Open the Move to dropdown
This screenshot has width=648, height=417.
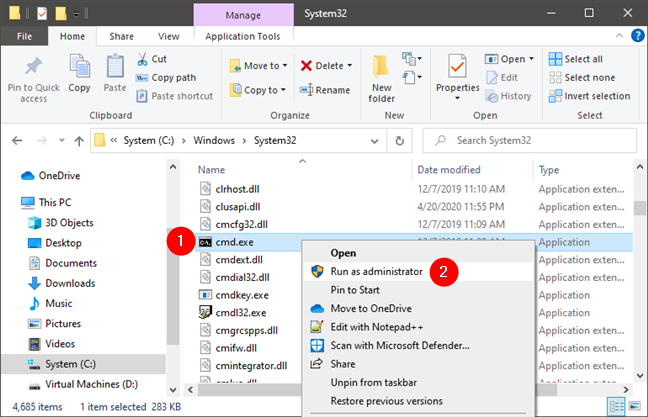258,66
